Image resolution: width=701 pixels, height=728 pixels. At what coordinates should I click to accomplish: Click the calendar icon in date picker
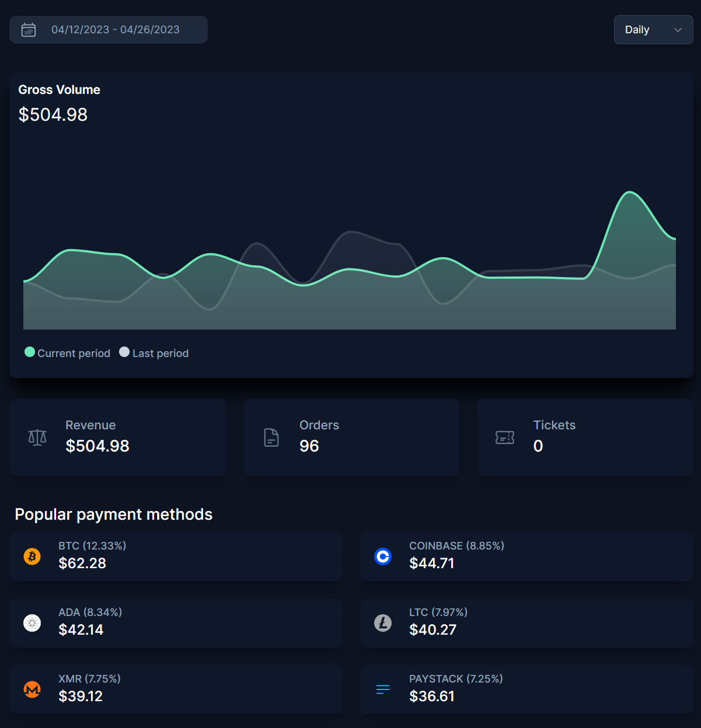point(29,30)
